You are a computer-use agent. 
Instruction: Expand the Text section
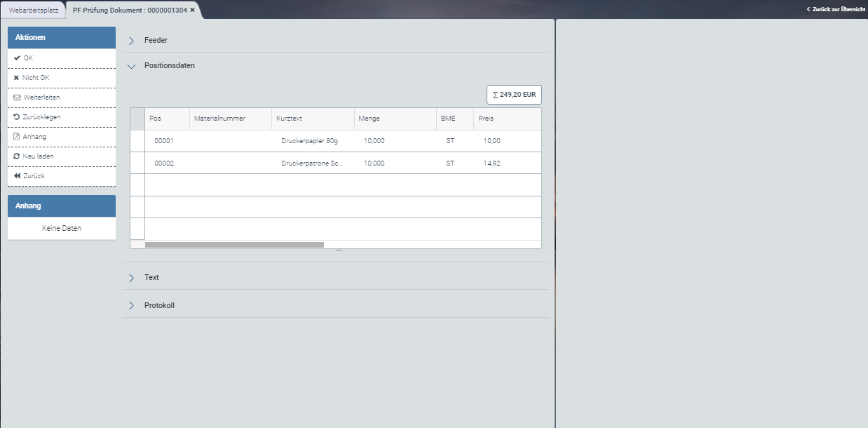tap(131, 278)
